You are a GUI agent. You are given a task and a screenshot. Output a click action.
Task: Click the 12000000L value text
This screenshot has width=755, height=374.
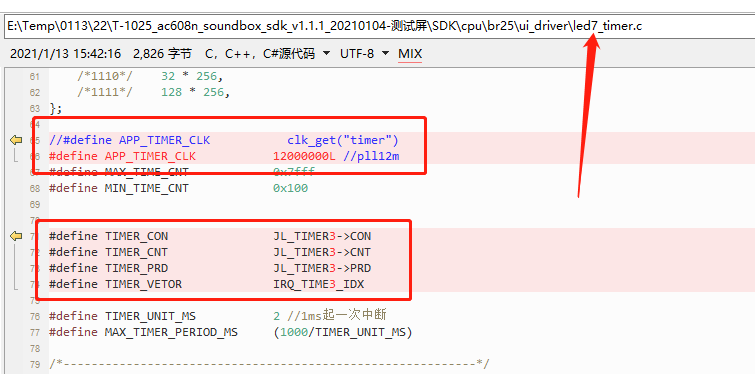304,156
